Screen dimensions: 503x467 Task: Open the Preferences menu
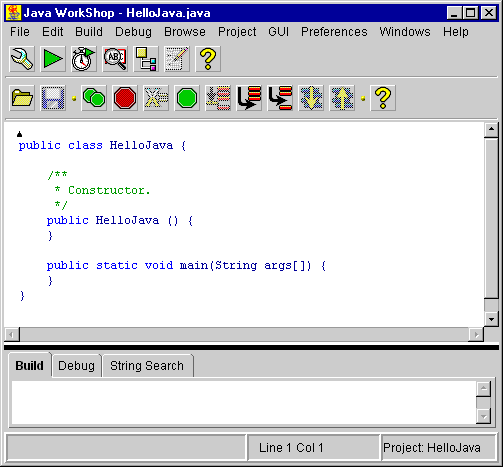pyautogui.click(x=334, y=32)
